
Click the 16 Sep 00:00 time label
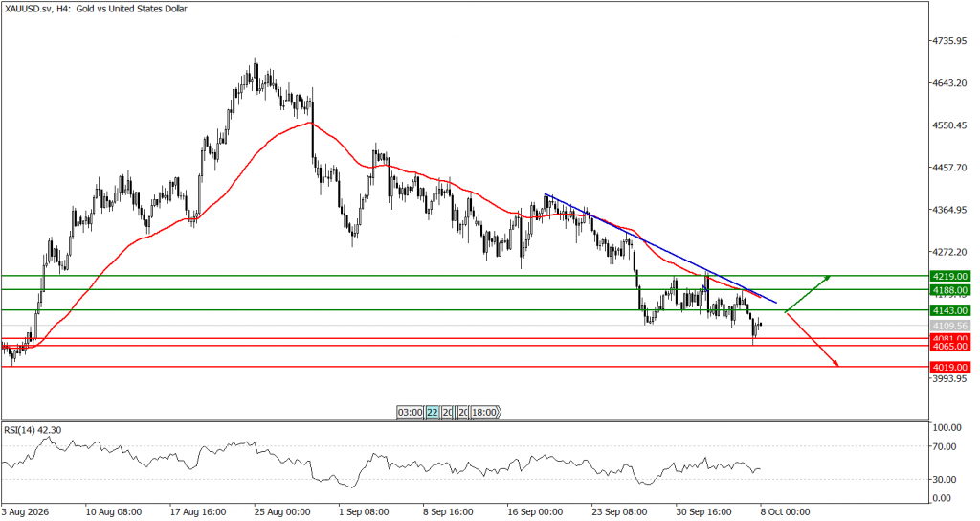tap(535, 512)
